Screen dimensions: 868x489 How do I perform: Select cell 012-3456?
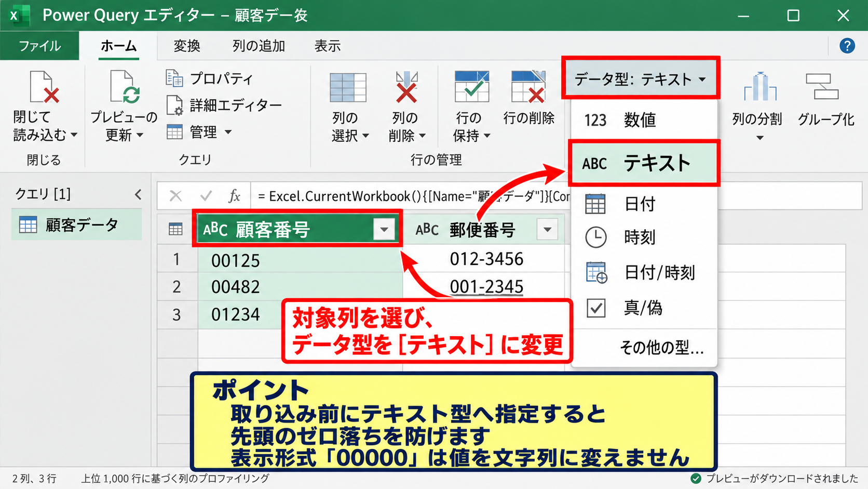click(x=484, y=259)
